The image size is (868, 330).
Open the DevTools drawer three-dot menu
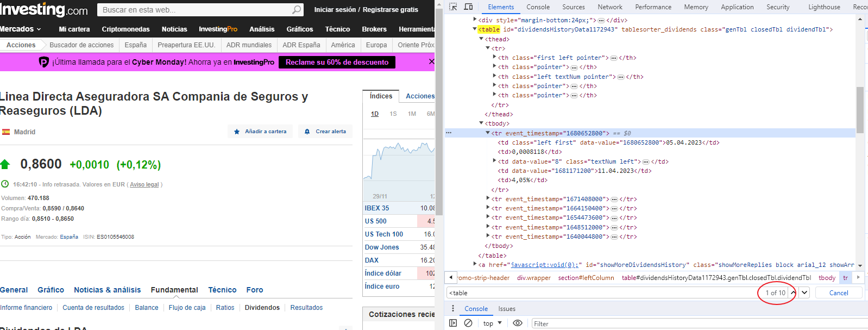[x=453, y=308]
